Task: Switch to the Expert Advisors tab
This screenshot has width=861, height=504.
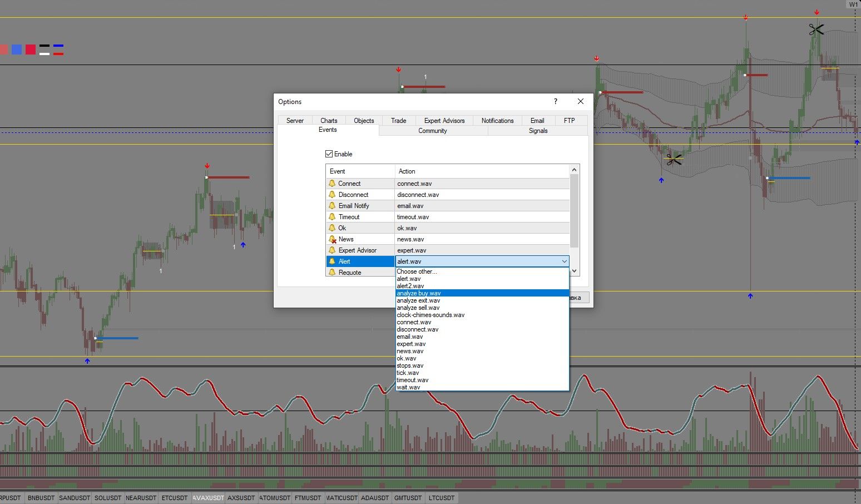Action: [444, 121]
